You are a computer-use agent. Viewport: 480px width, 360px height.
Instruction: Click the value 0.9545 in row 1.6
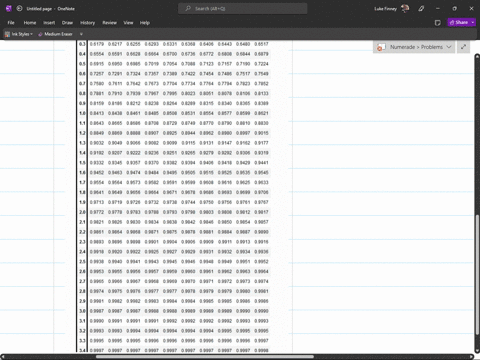click(261, 173)
